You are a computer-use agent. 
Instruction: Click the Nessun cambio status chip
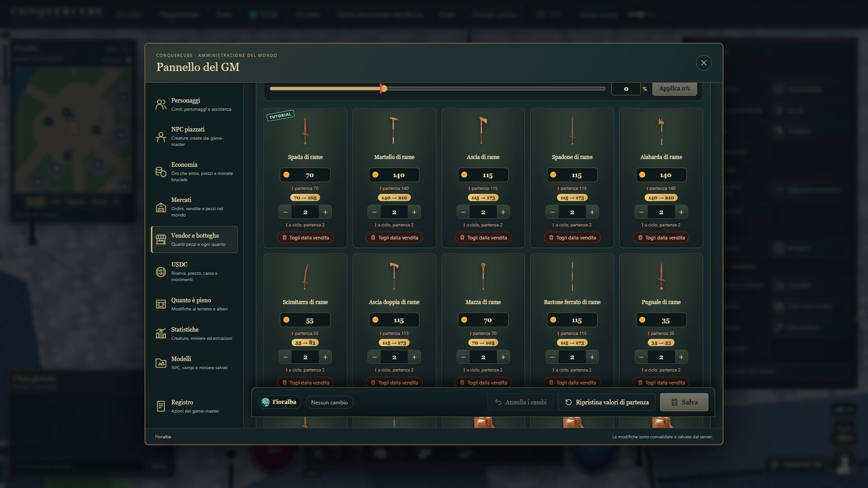pos(329,402)
